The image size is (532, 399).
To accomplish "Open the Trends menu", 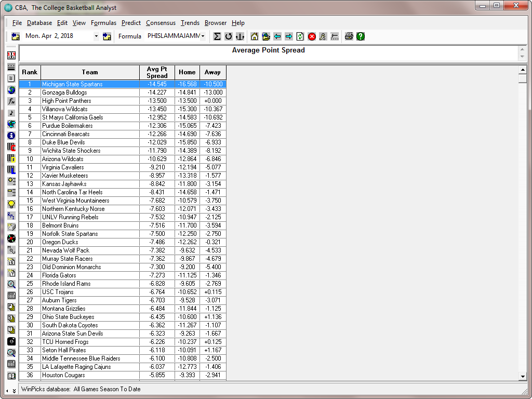I will pyautogui.click(x=190, y=23).
